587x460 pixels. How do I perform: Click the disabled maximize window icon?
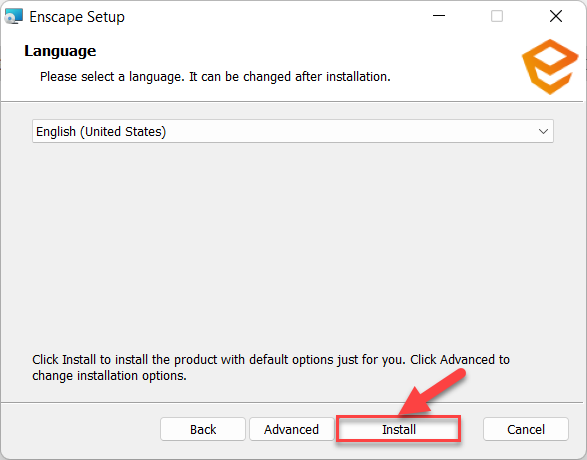[497, 16]
